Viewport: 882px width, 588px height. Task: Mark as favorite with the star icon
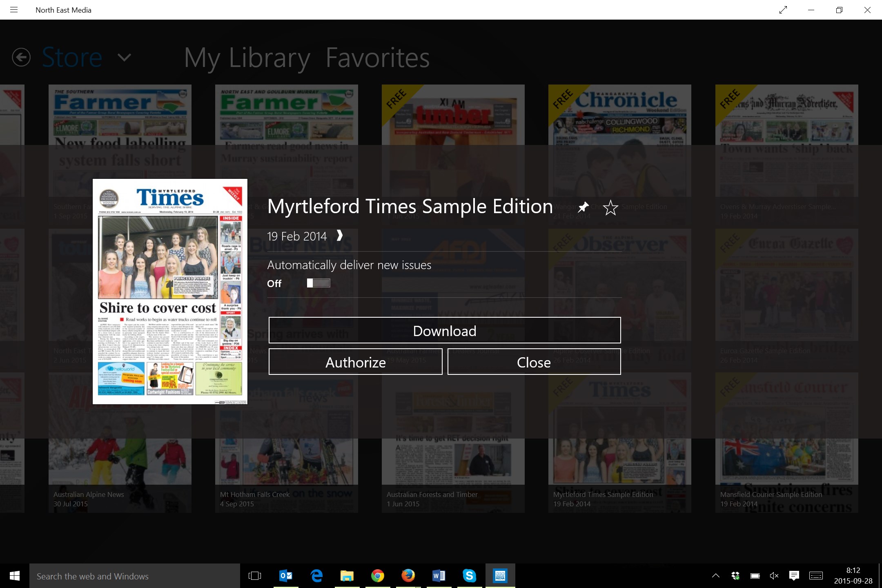(x=610, y=208)
